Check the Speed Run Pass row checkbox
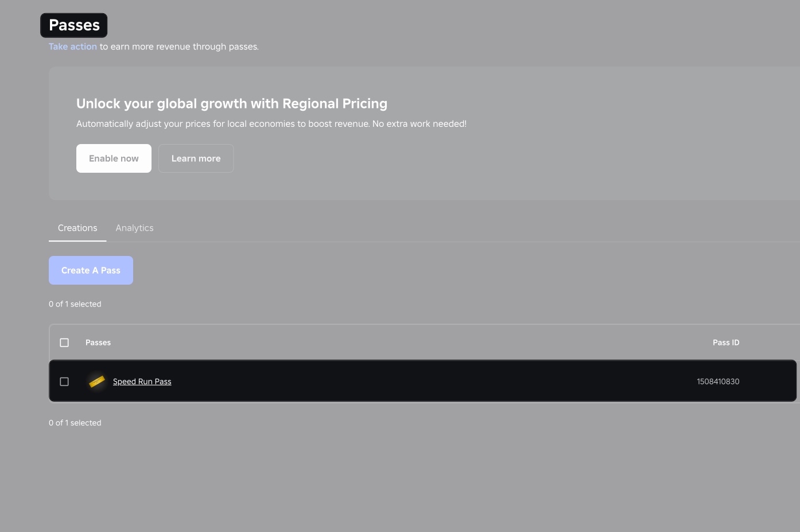 coord(64,381)
